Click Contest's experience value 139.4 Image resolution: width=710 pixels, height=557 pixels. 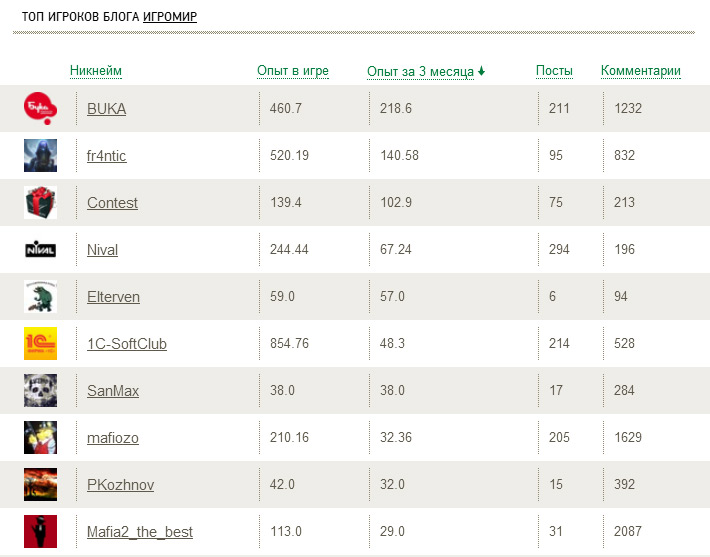coord(286,202)
